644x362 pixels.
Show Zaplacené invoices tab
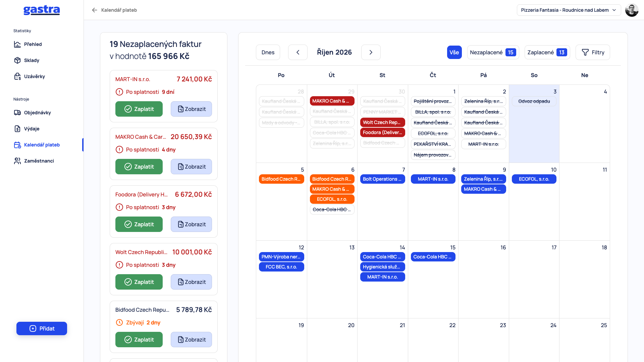[547, 52]
